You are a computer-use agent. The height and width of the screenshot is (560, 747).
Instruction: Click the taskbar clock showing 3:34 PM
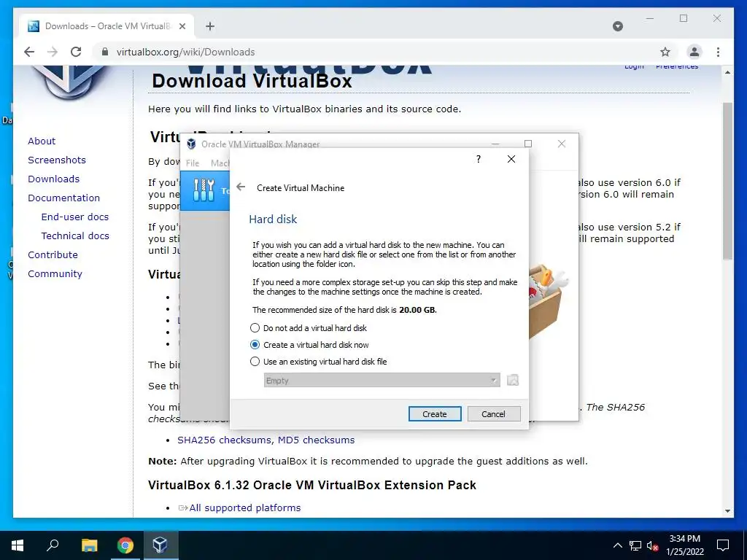coord(684,545)
